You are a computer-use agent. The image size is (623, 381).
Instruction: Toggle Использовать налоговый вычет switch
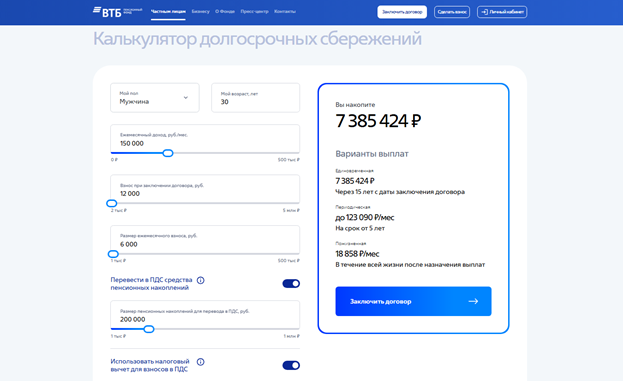(x=291, y=366)
